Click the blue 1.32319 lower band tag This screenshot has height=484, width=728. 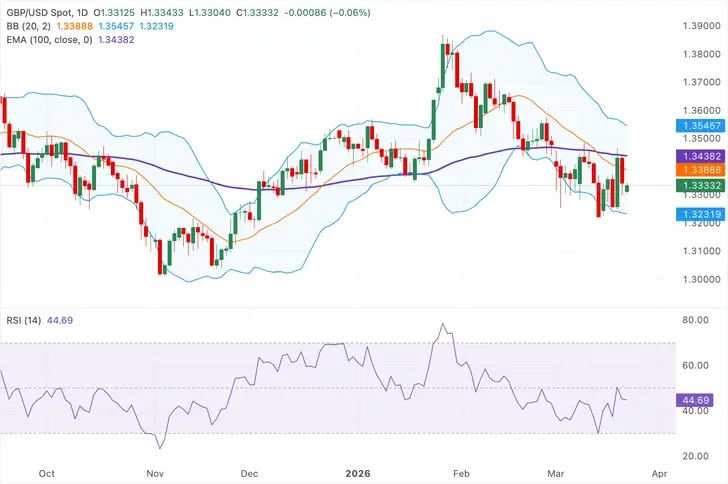pos(701,214)
